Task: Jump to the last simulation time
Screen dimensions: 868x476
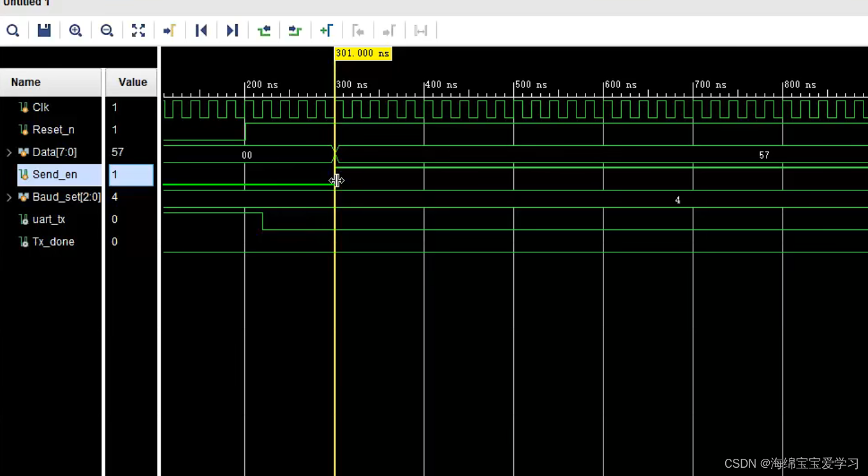Action: pyautogui.click(x=232, y=31)
